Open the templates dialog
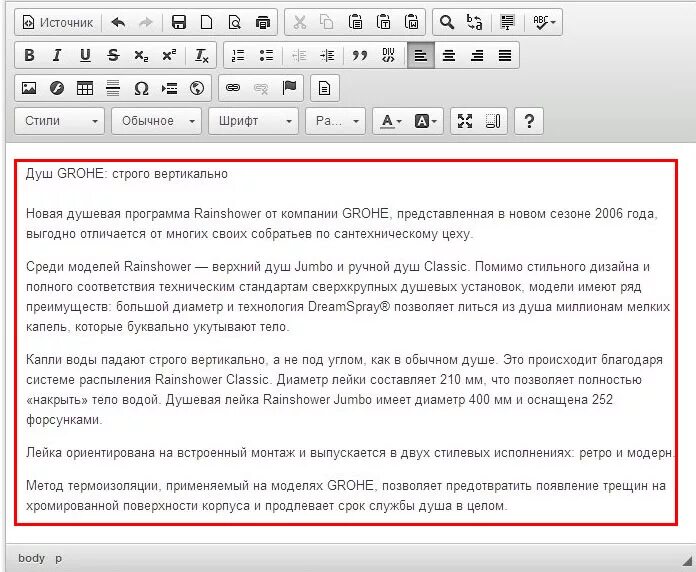This screenshot has height=572, width=696. (324, 88)
